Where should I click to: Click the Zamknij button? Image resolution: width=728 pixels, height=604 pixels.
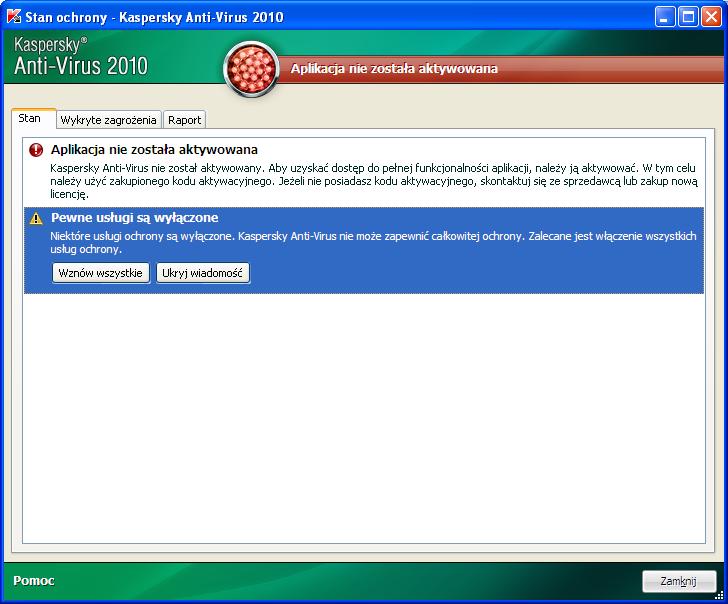pyautogui.click(x=679, y=581)
